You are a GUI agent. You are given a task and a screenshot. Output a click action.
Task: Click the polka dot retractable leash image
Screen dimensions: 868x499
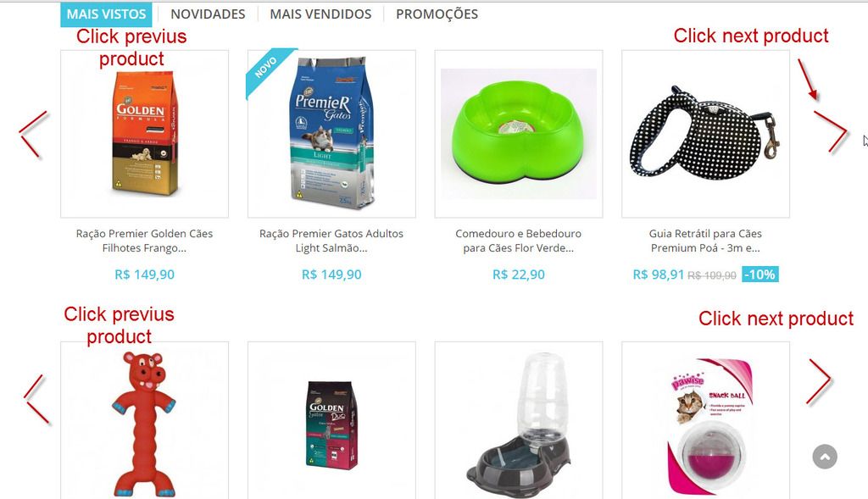[x=705, y=134]
